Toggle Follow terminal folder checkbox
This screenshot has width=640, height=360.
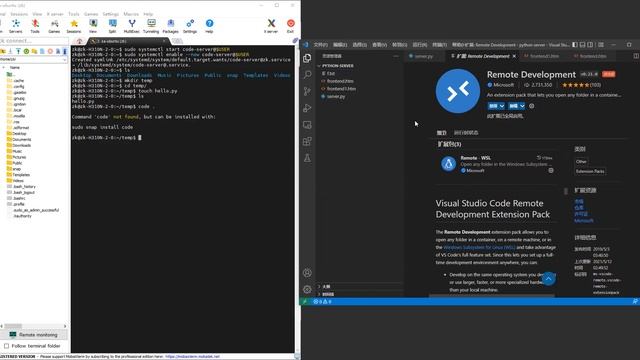(x=6, y=346)
